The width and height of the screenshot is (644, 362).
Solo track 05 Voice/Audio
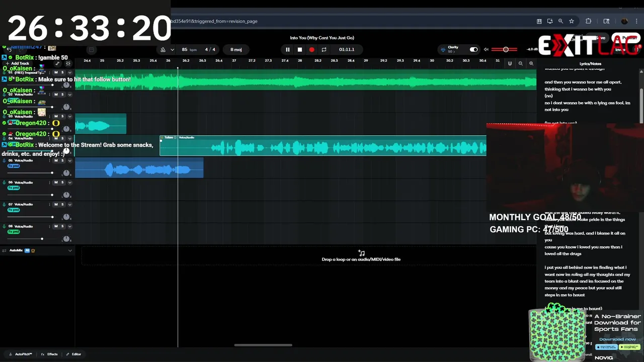tap(62, 160)
